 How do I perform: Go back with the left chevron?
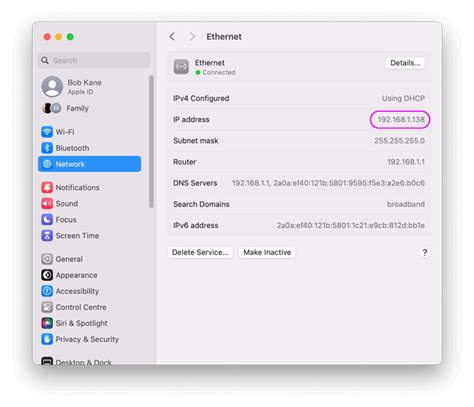[172, 36]
